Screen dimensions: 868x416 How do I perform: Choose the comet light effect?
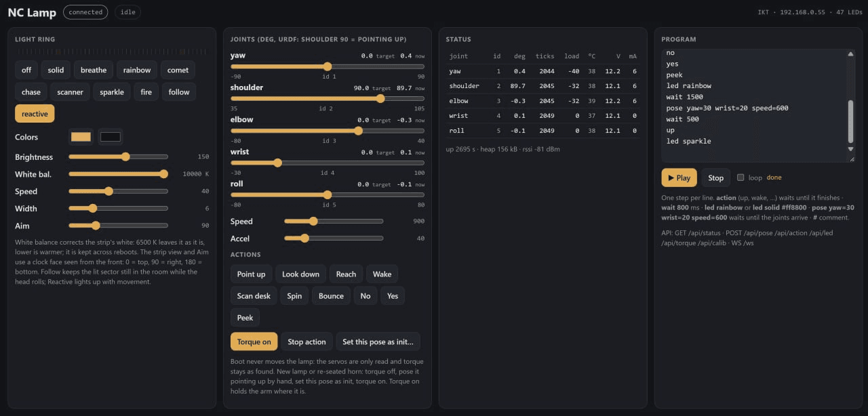[x=178, y=70]
